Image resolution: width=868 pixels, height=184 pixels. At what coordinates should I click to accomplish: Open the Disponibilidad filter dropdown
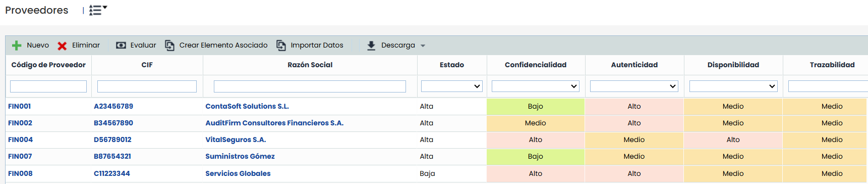point(733,86)
